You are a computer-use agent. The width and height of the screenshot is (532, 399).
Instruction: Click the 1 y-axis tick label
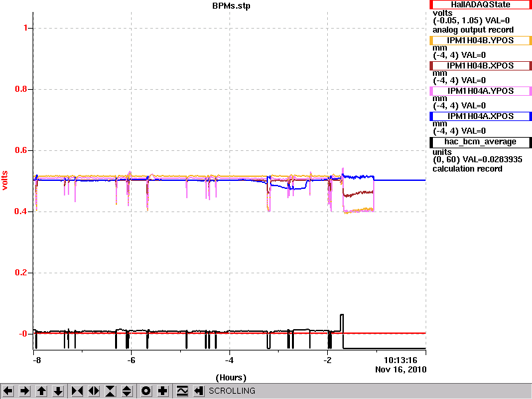26,28
